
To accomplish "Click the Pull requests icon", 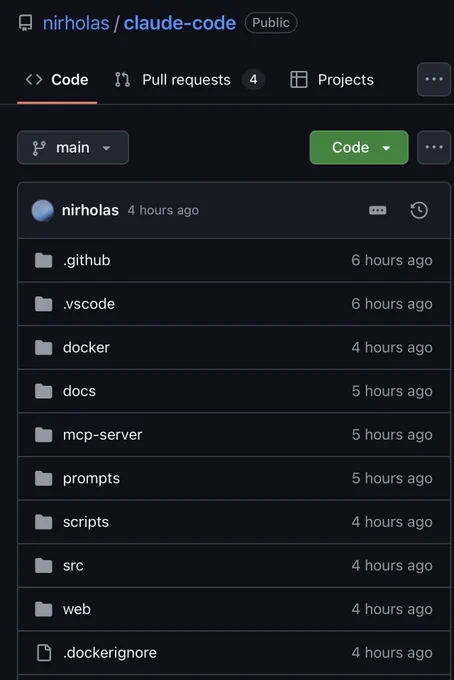I will [x=122, y=80].
